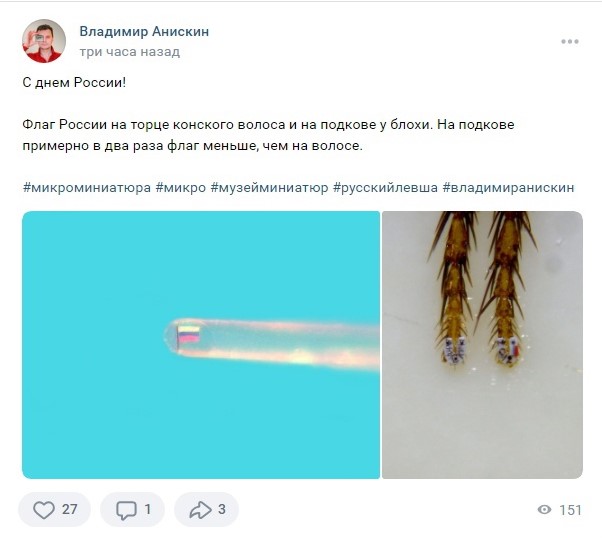
Task: Open the flea legs horseshoe photo
Action: (482, 345)
